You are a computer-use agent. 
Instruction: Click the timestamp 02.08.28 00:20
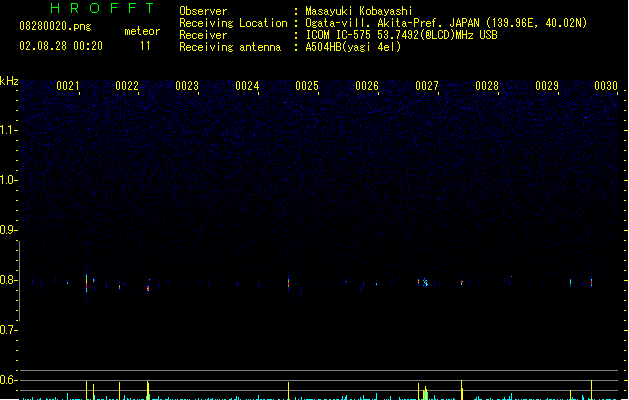pyautogui.click(x=61, y=46)
